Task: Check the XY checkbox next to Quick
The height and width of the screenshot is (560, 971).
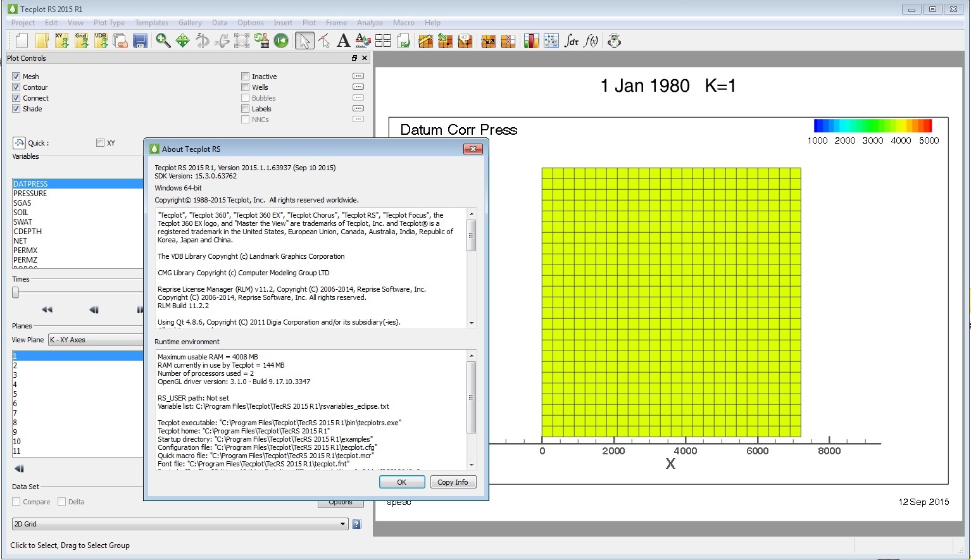Action: pos(100,143)
